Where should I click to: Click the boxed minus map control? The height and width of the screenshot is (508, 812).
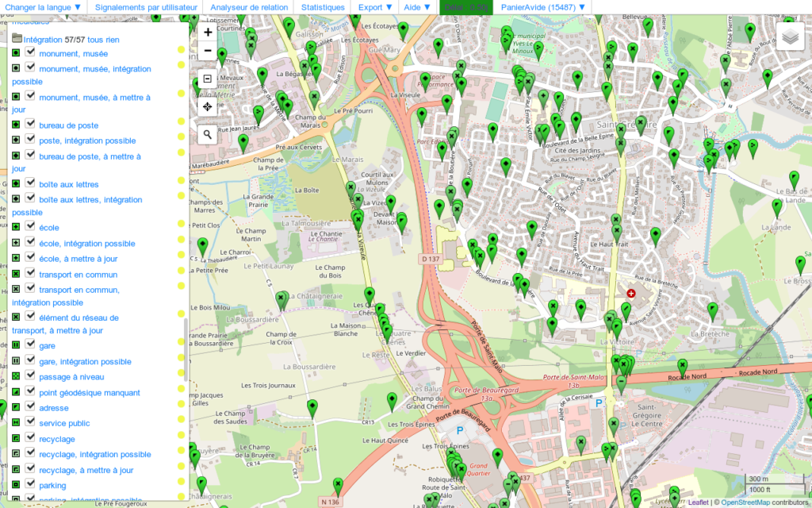tap(208, 79)
